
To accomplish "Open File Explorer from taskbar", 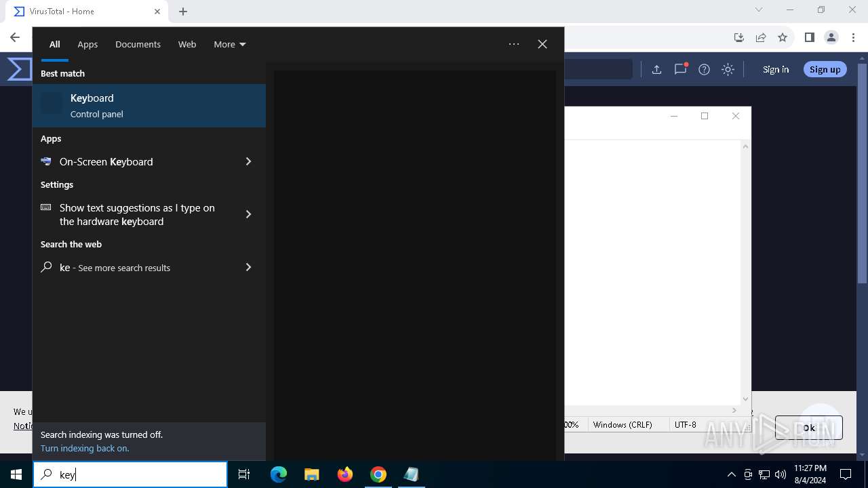I will pos(312,474).
